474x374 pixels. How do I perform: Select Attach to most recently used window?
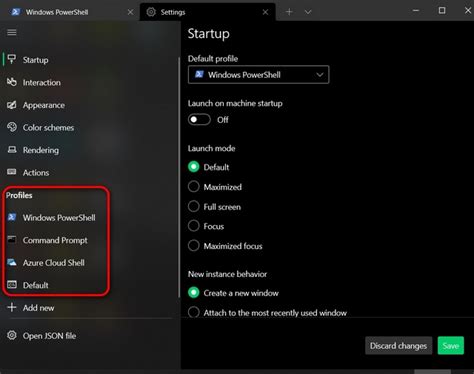[x=194, y=312]
